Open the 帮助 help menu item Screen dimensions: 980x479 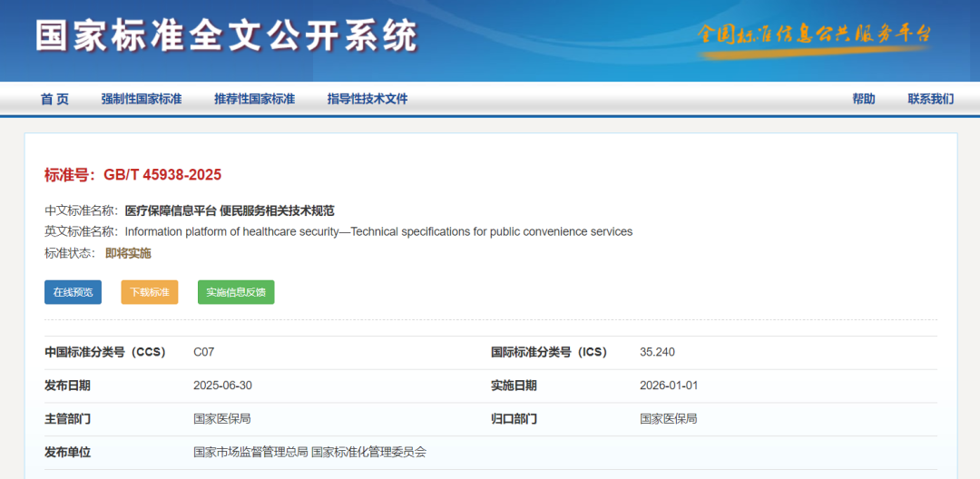(x=864, y=99)
